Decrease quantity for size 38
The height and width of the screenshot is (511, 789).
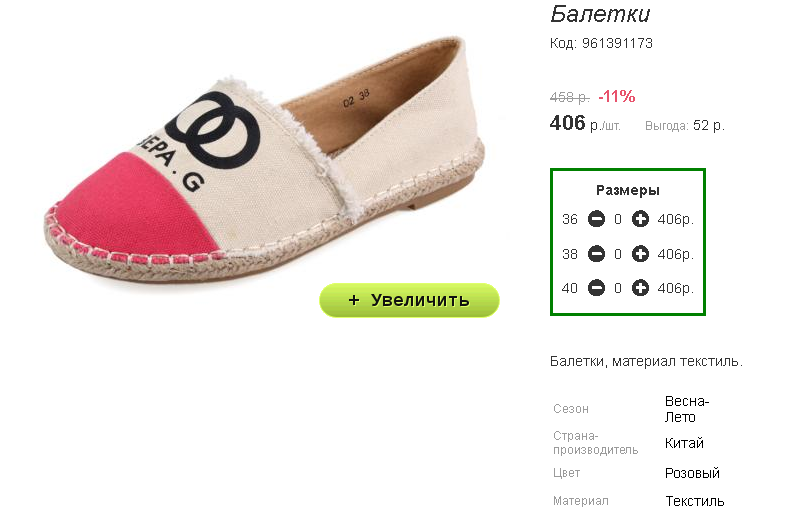(596, 254)
